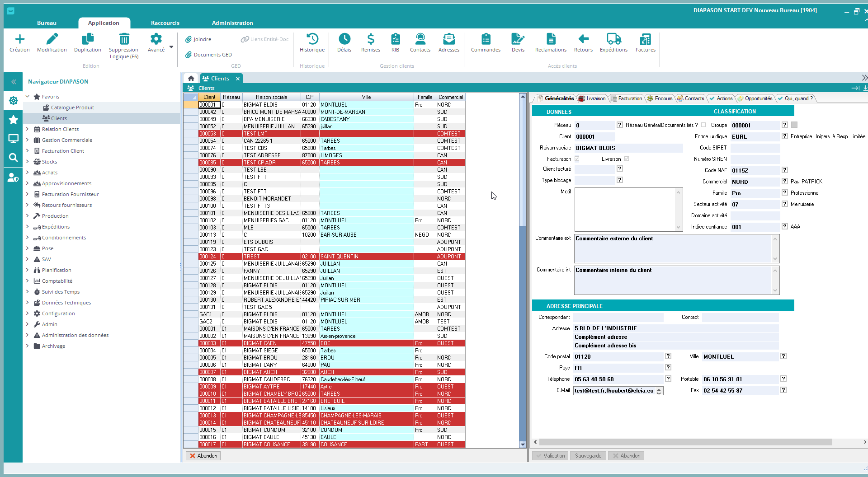Viewport: 868px width, 477px height.
Task: Switch to the Administration ribbon tab
Action: tap(232, 23)
